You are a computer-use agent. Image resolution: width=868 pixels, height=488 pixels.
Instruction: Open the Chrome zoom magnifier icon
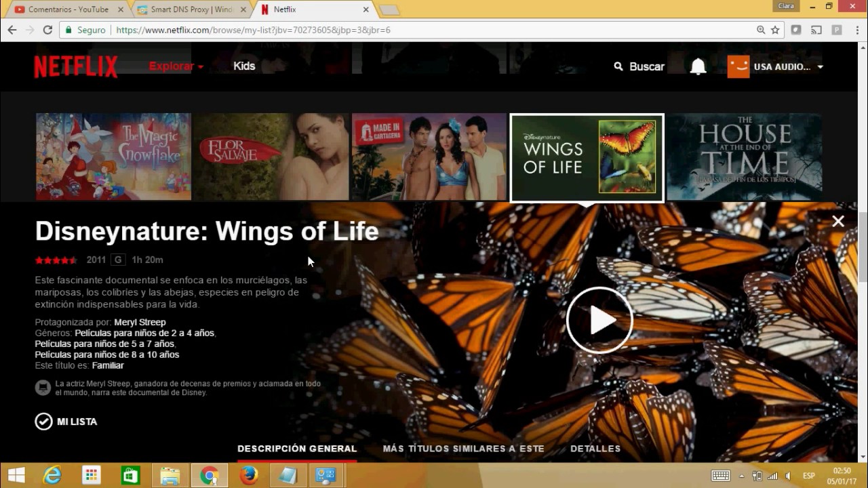click(x=761, y=30)
